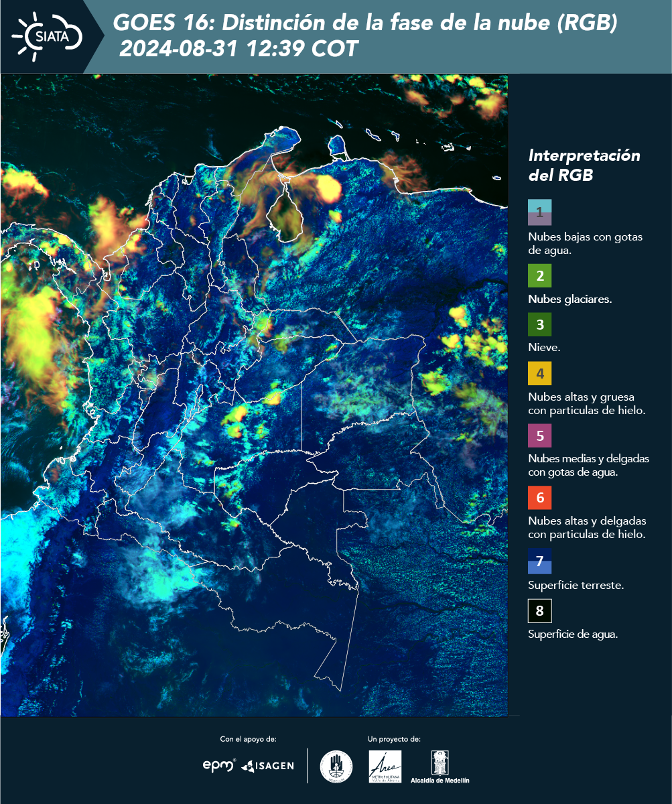Click the 'Interpretación del RGB' heading
The height and width of the screenshot is (804, 672).
click(584, 165)
